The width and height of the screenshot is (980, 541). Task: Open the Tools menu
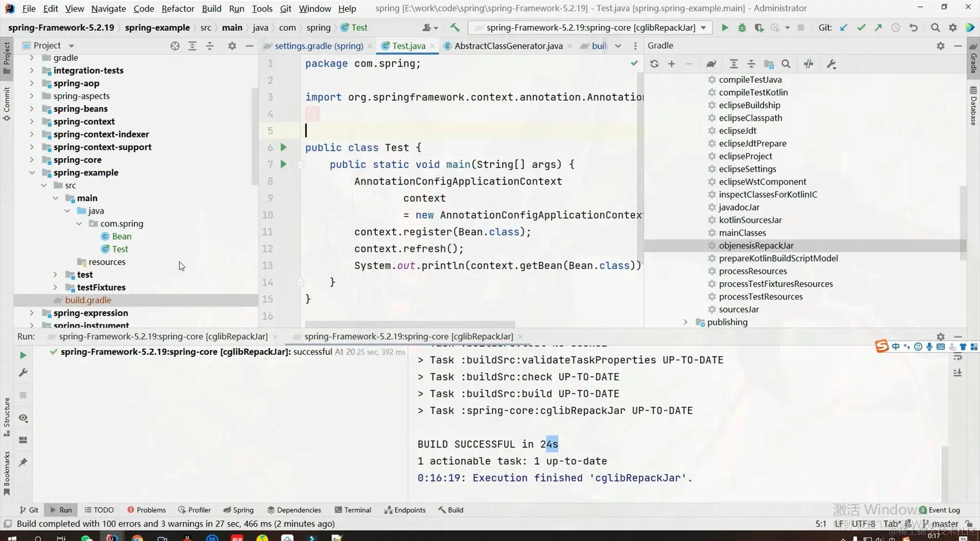pos(262,9)
